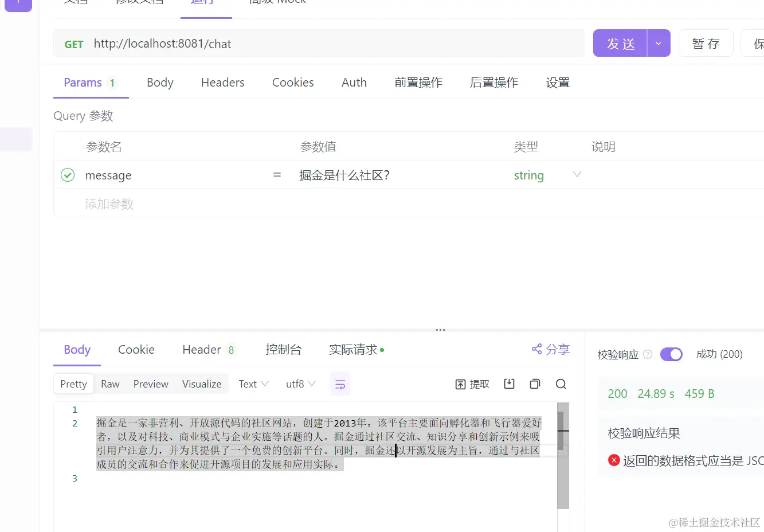Viewport: 764px width, 532px height.
Task: Click the help icon next to 校验响应
Action: point(648,354)
